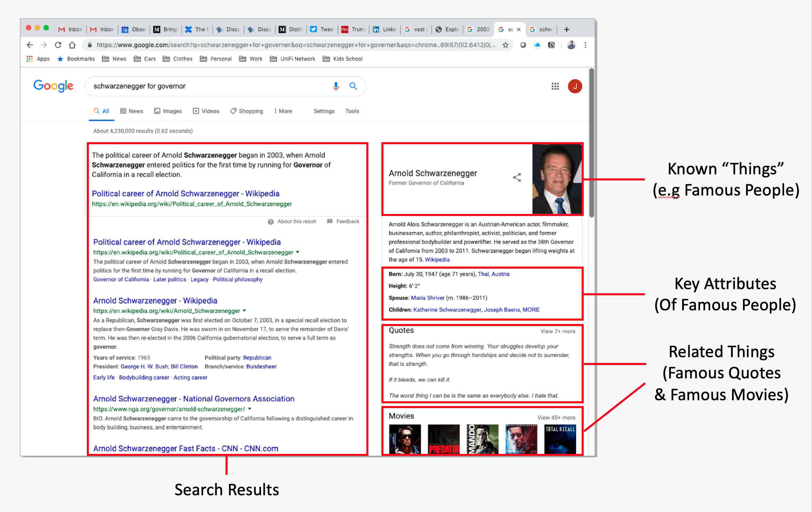Reload the page with the refresh icon

coord(58,45)
